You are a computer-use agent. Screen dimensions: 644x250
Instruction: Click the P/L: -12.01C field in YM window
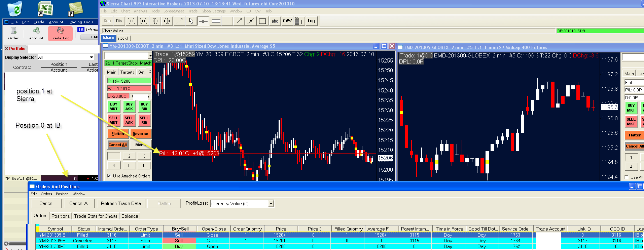(129, 88)
